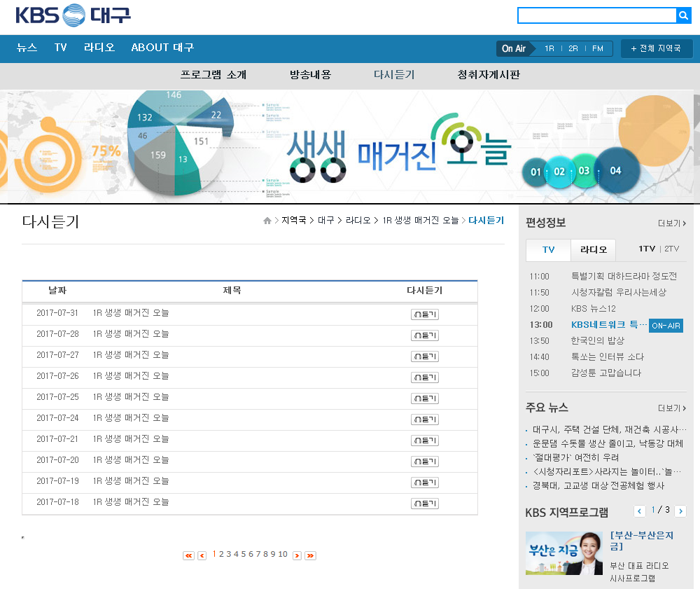The image size is (700, 589).
Task: Open news 시청자리포트 사라지는 놀이터 article
Action: coord(607,471)
